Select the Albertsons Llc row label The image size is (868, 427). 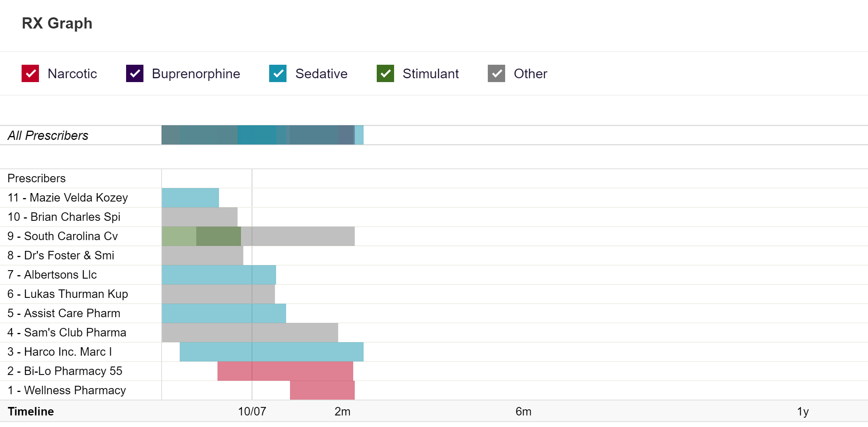[52, 275]
